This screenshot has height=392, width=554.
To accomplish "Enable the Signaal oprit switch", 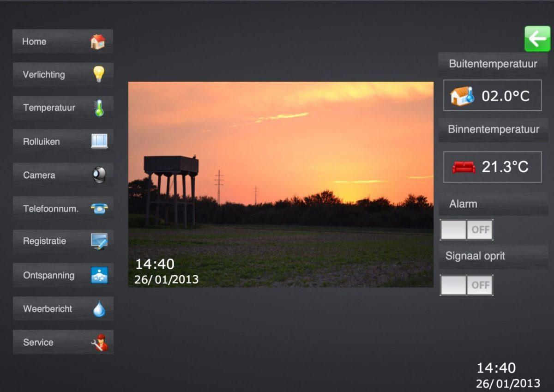I will (466, 285).
